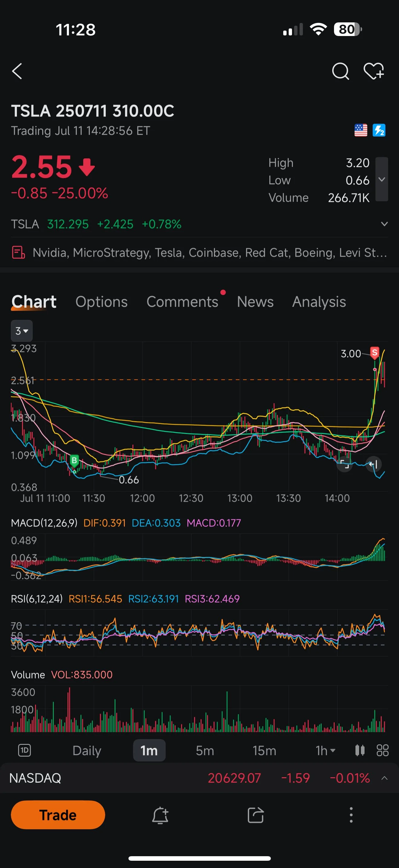Share this quote with the share icon
Screen dimensions: 399x868
coord(256,815)
